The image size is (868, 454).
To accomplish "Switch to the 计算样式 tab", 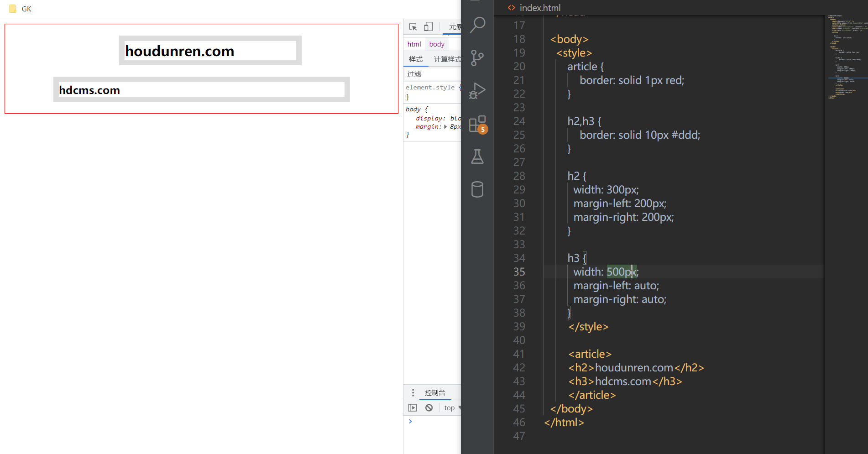I will click(447, 59).
